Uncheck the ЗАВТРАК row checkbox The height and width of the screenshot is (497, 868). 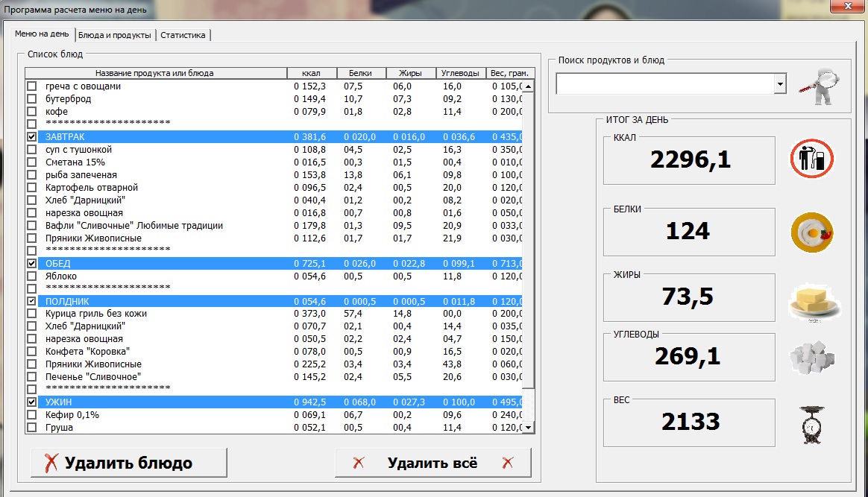[31, 137]
